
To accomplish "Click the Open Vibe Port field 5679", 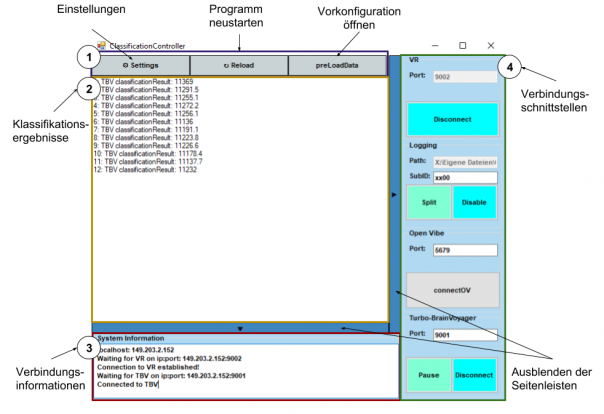I will tap(465, 250).
